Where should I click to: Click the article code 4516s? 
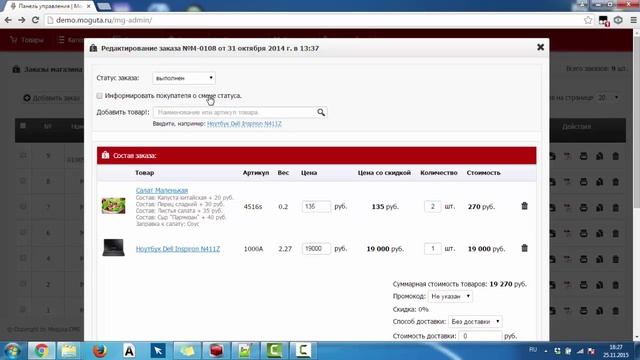click(253, 207)
